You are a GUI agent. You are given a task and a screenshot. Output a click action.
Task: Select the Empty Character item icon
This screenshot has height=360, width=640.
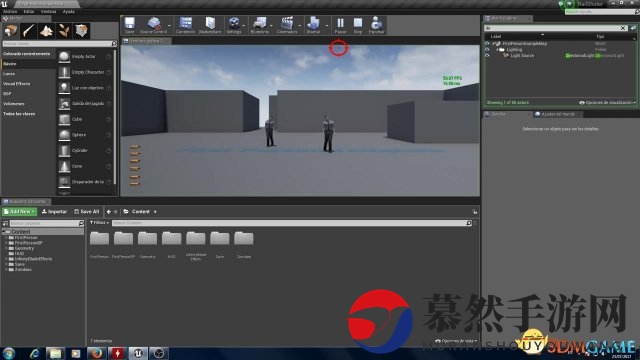[64, 72]
